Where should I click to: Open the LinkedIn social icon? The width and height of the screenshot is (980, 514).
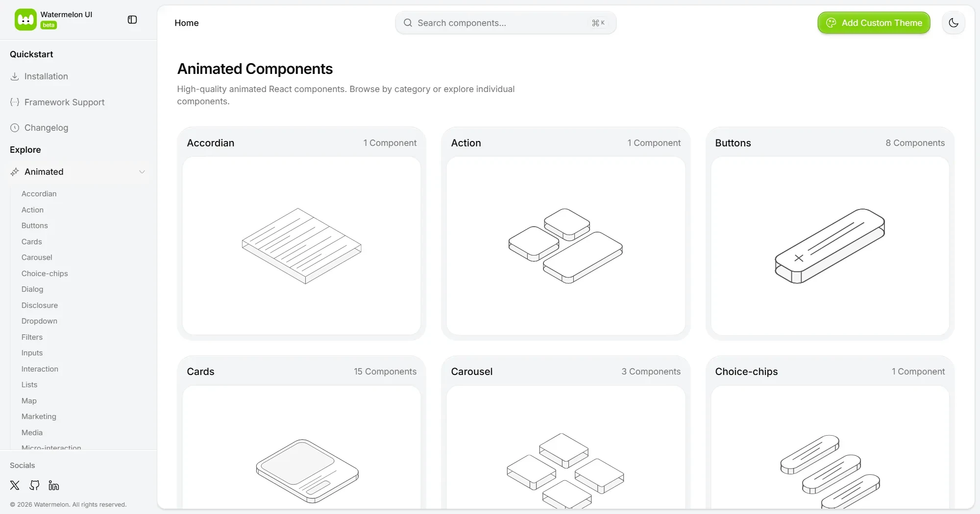54,485
